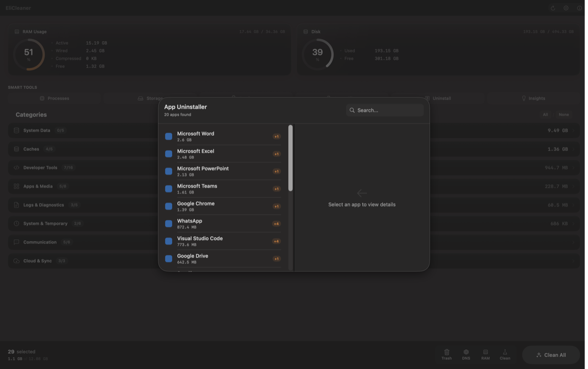The height and width of the screenshot is (369, 588).
Task: Click the info icon at top right
Action: (x=579, y=8)
